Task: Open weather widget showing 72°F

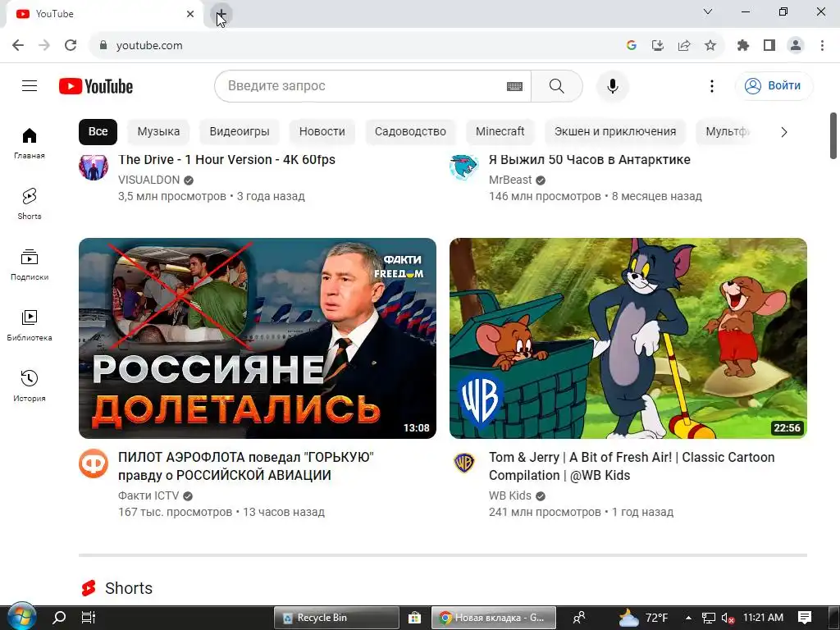Action: pos(643,618)
